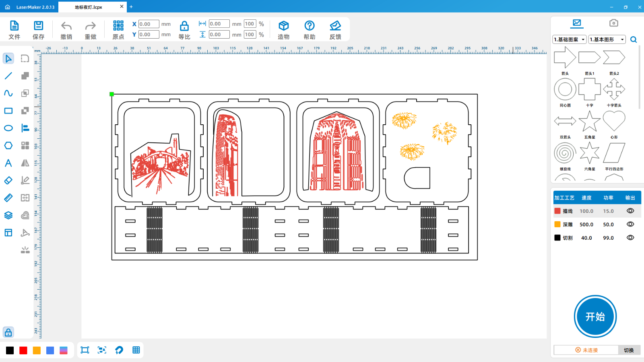Image resolution: width=644 pixels, height=362 pixels.
Task: Switch to the camera tab in right panel
Action: click(x=613, y=23)
